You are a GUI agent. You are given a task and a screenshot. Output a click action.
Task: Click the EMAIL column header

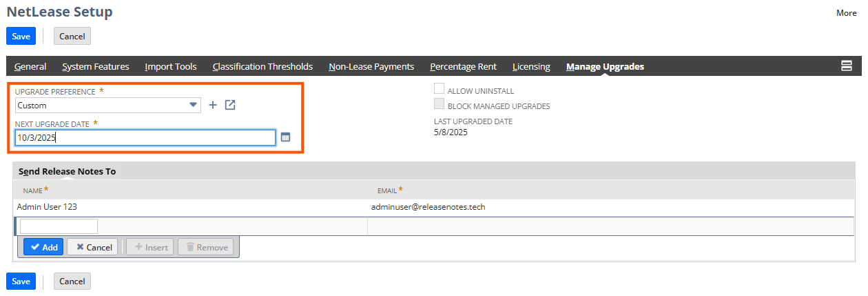pyautogui.click(x=387, y=190)
